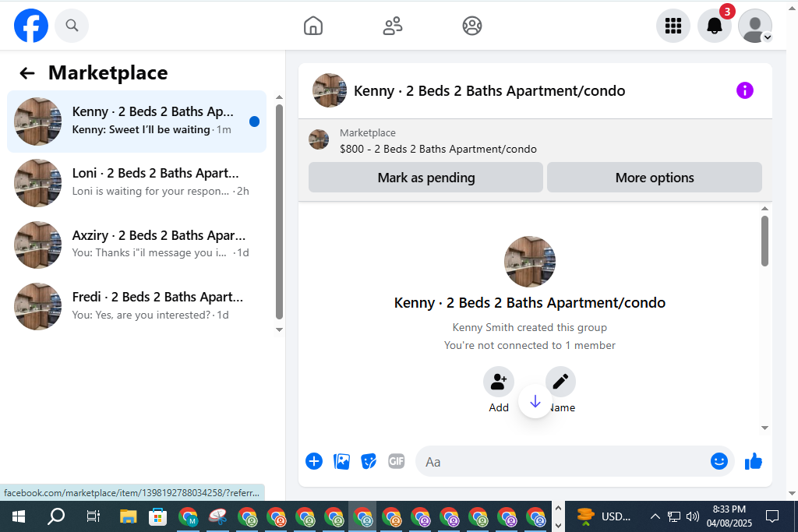Image resolution: width=798 pixels, height=532 pixels.
Task: Click chat list scrollbar down arrow
Action: pyautogui.click(x=279, y=329)
